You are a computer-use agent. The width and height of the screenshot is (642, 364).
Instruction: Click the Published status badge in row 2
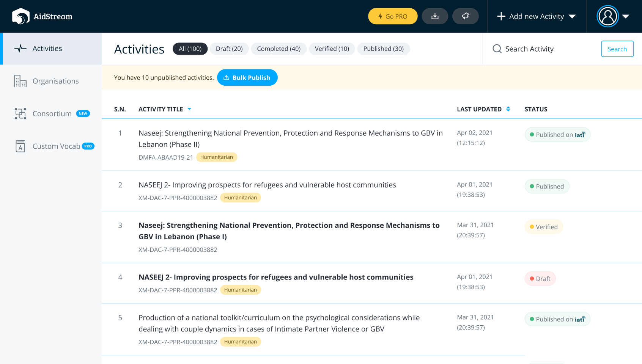tap(547, 186)
